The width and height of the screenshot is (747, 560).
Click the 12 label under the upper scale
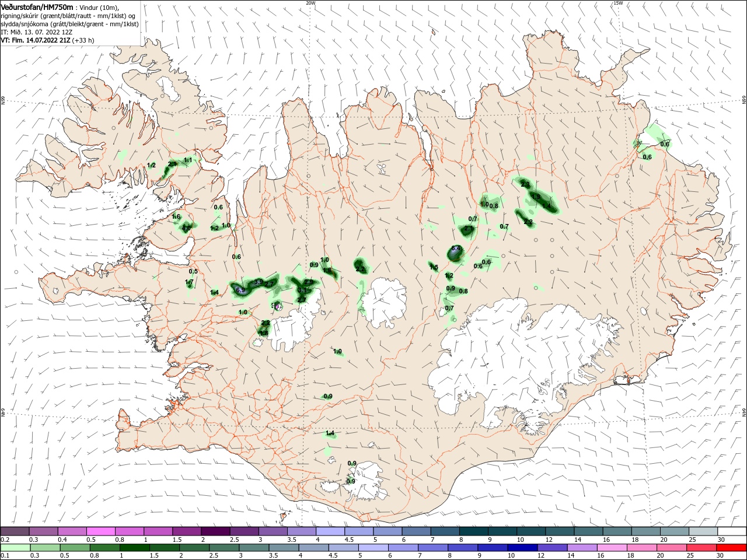[x=549, y=540]
